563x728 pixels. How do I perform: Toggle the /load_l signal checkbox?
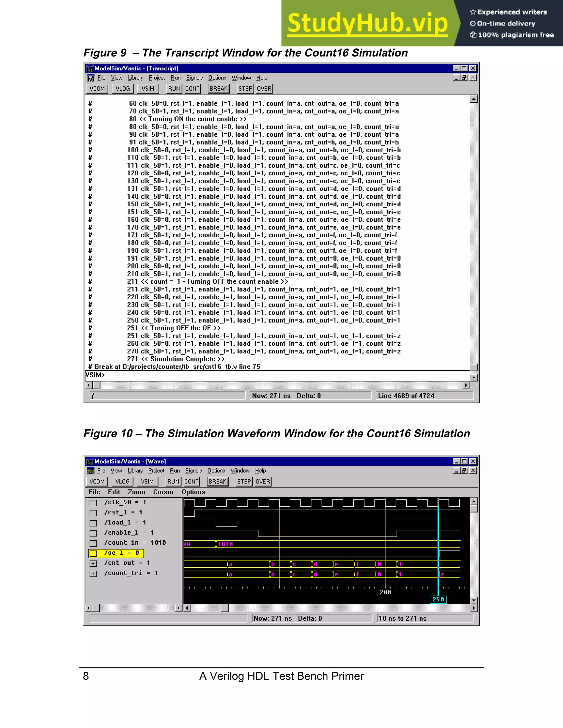(93, 523)
